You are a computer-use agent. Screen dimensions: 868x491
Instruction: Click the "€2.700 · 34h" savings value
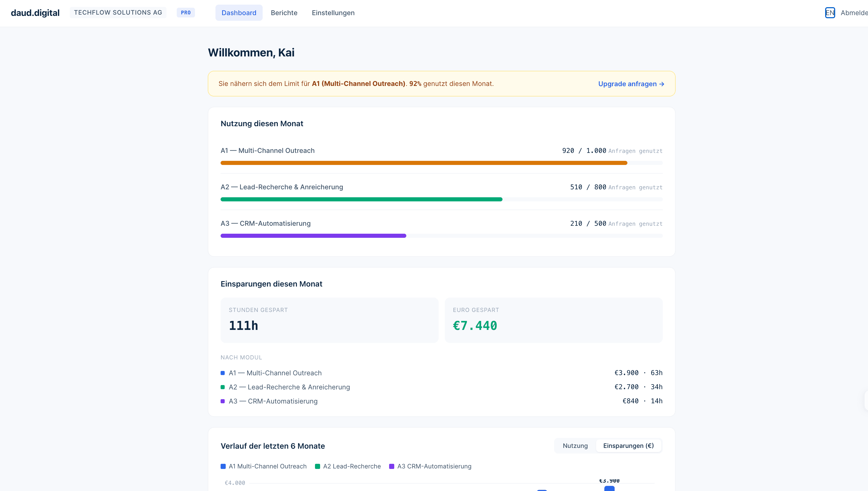tap(638, 387)
